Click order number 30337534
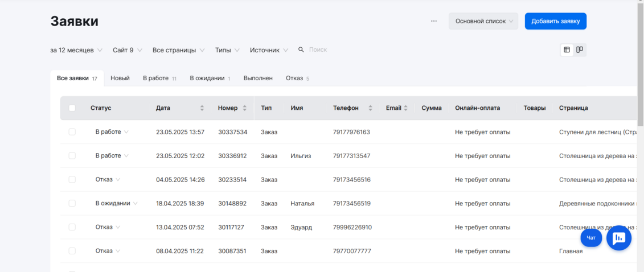The height and width of the screenshot is (272, 644). (233, 132)
